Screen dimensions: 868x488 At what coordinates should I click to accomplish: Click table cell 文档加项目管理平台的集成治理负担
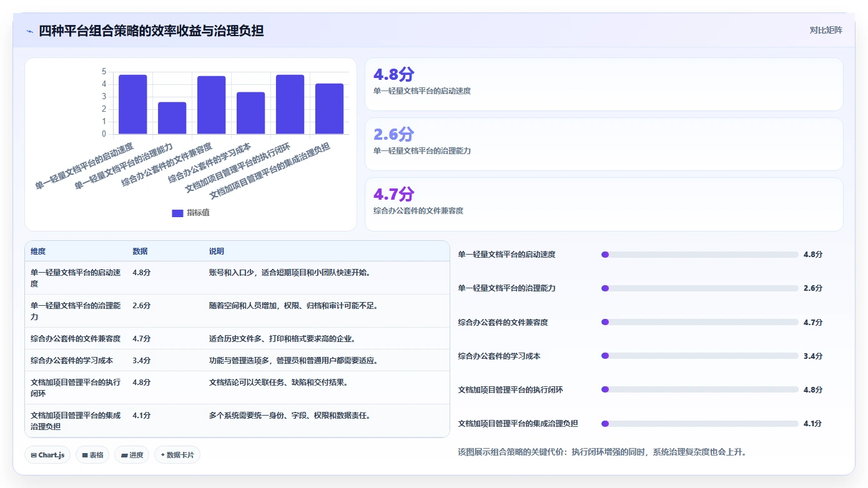(x=76, y=421)
